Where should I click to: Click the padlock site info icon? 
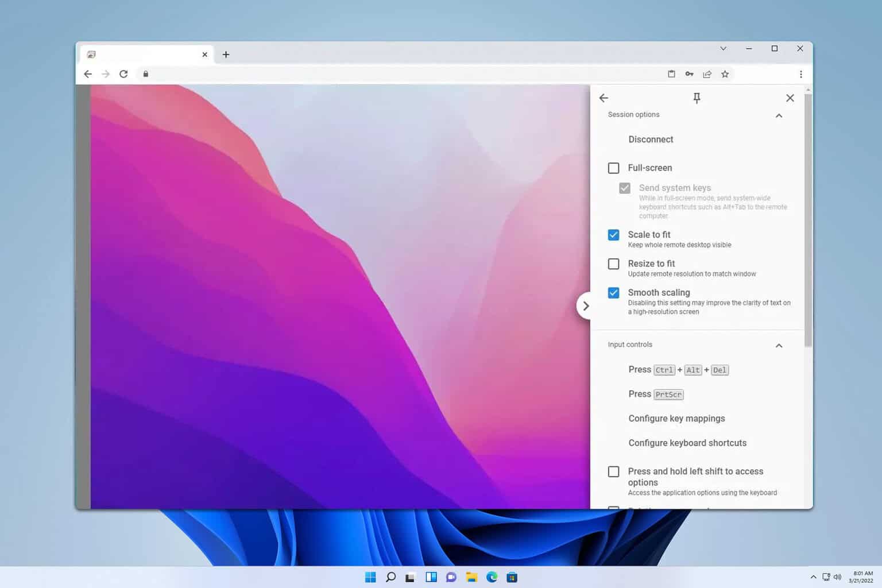(x=146, y=74)
